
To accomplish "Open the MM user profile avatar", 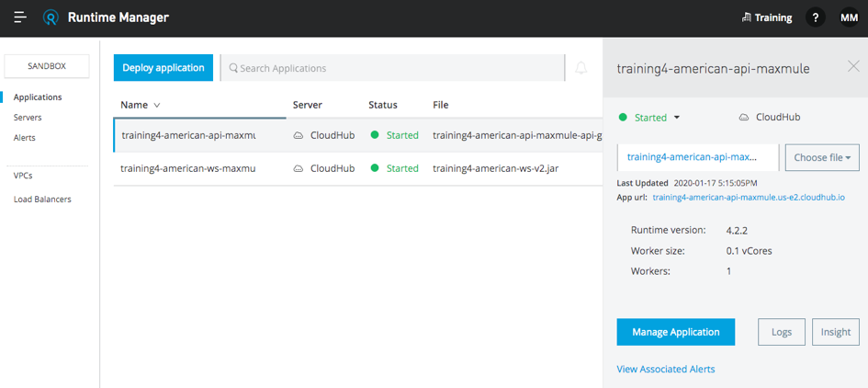I will coord(850,17).
